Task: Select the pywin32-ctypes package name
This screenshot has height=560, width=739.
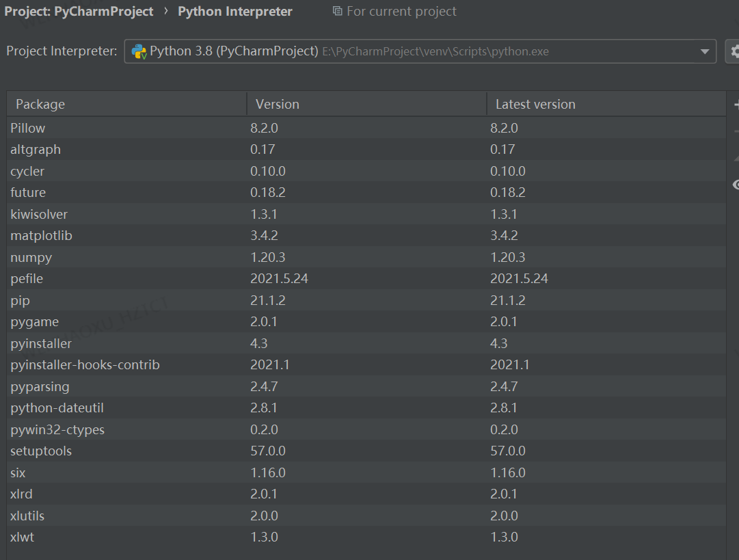Action: click(57, 429)
